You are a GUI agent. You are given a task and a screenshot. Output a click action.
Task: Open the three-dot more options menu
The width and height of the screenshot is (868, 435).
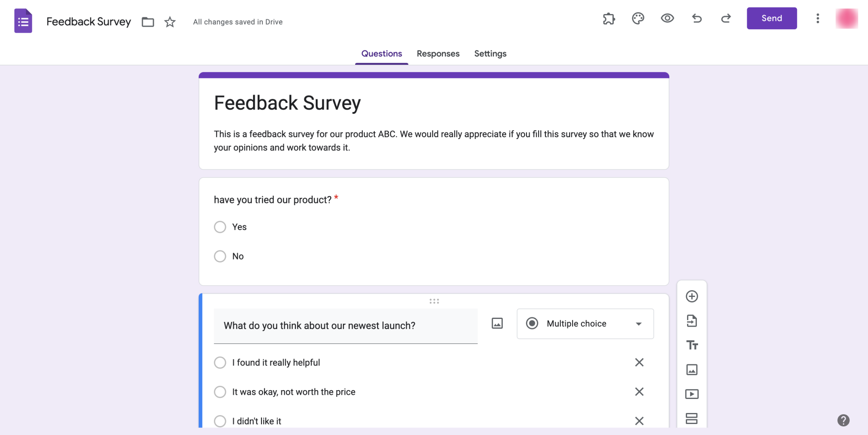tap(818, 18)
